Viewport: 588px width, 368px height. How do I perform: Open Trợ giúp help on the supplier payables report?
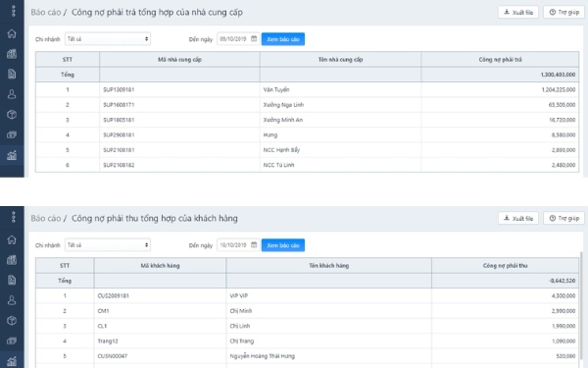coord(564,12)
